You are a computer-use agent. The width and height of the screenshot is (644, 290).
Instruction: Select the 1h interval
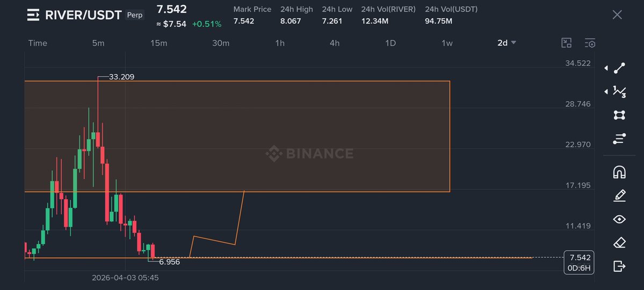[x=280, y=43]
